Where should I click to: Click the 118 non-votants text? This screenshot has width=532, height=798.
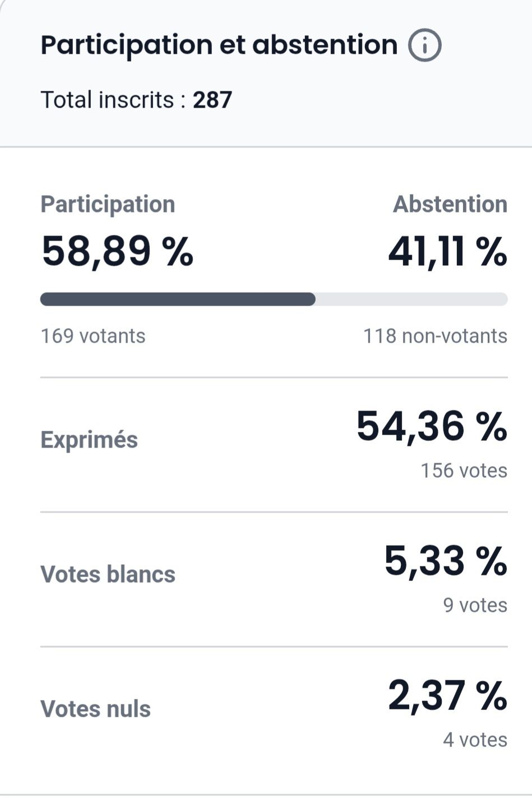pos(435,336)
